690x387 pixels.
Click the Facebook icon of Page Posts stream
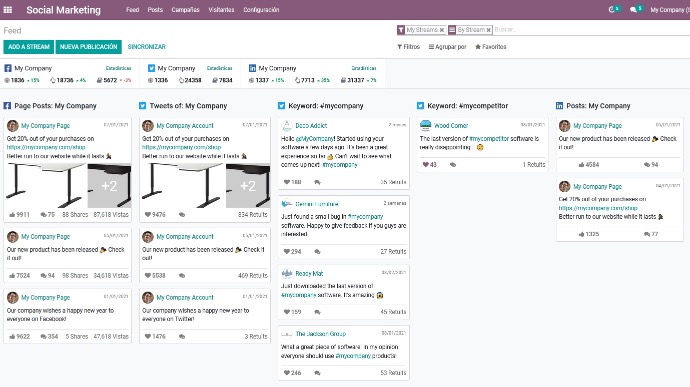click(x=7, y=106)
